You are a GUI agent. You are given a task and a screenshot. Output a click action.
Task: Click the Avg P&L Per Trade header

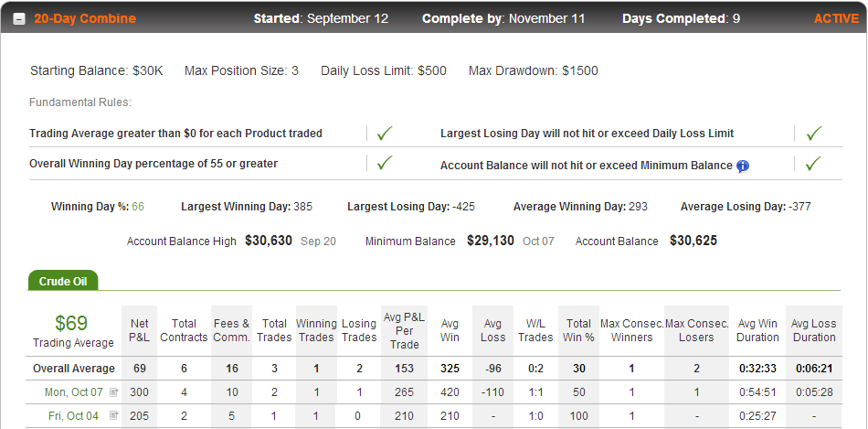point(404,330)
